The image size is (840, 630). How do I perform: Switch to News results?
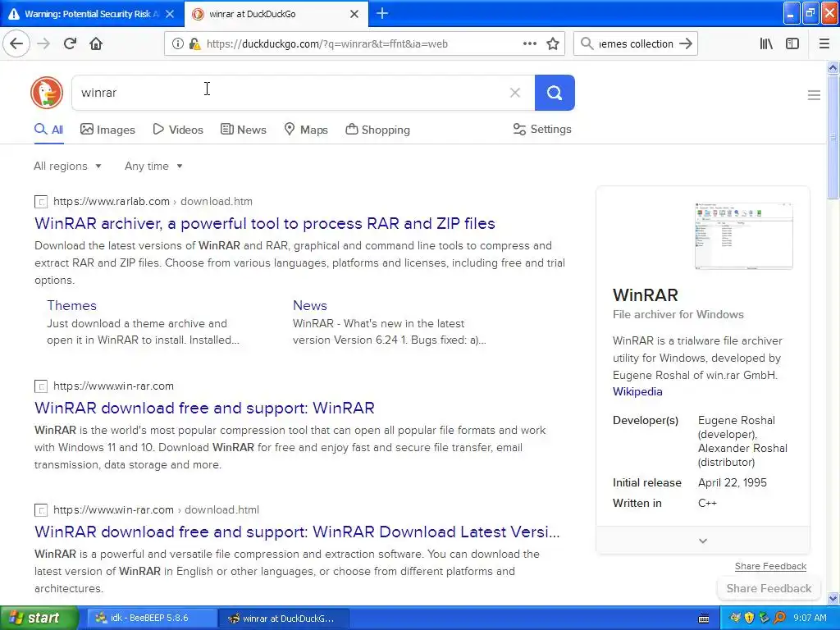coord(244,130)
